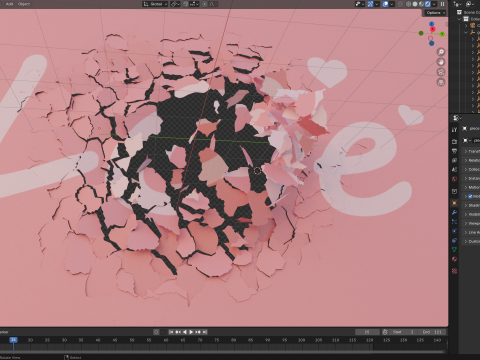Open the Collection properties tab
Screen dimensions: 480x360
454,191
